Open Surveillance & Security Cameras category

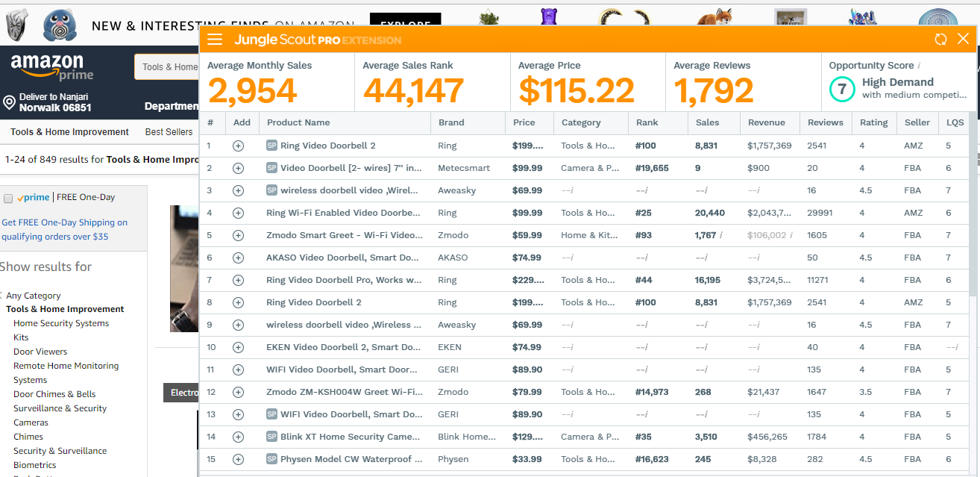60,415
